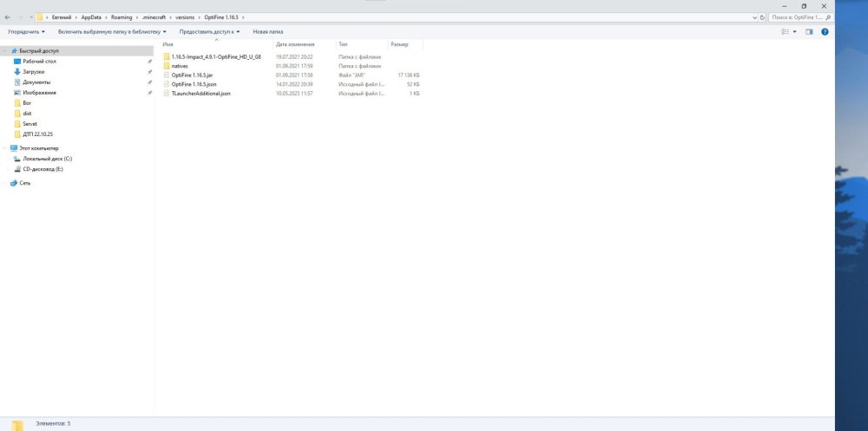The image size is (868, 431).
Task: Click the pin icon beside 'Изображения'
Action: pos(150,93)
